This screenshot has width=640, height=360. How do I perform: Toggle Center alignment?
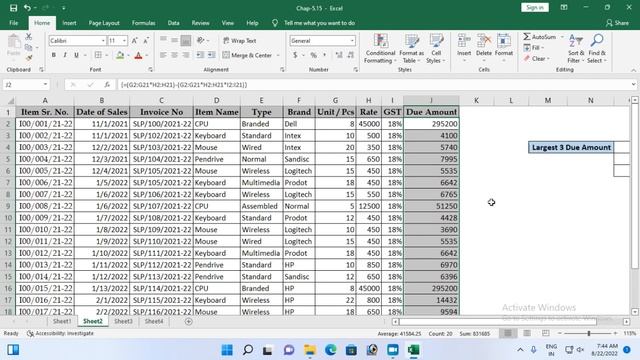(x=174, y=55)
